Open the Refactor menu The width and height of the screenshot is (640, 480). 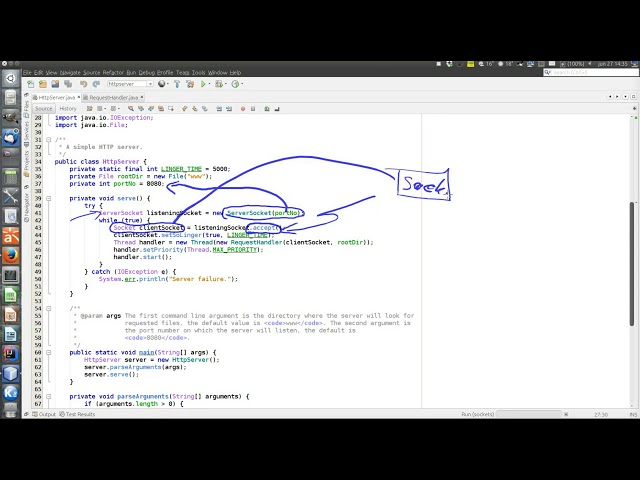pyautogui.click(x=113, y=73)
